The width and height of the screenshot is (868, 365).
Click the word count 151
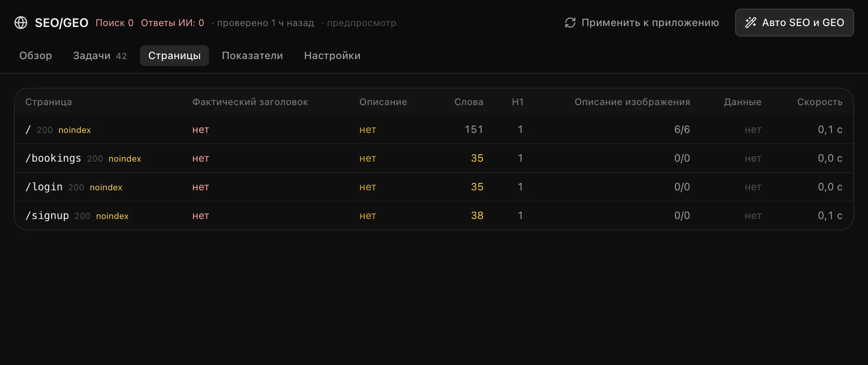474,129
